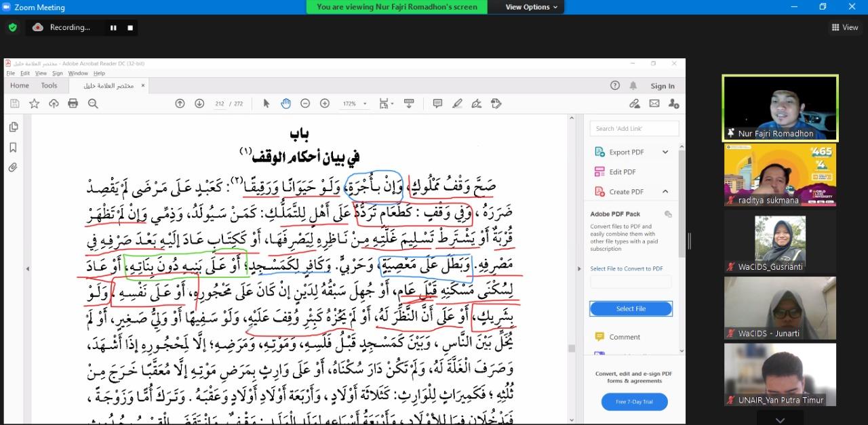868x425 pixels.
Task: Click the bookmark star icon
Action: click(x=34, y=104)
